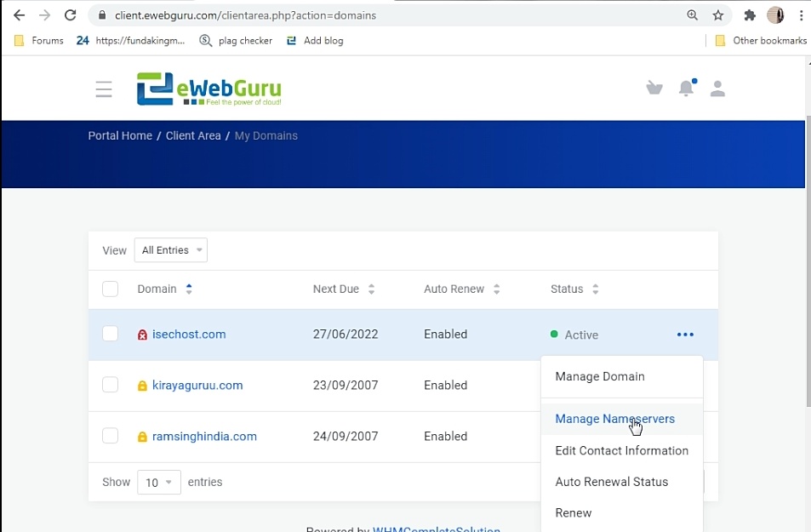This screenshot has width=811, height=532.
Task: Open the extensions puzzle icon
Action: pyautogui.click(x=750, y=15)
